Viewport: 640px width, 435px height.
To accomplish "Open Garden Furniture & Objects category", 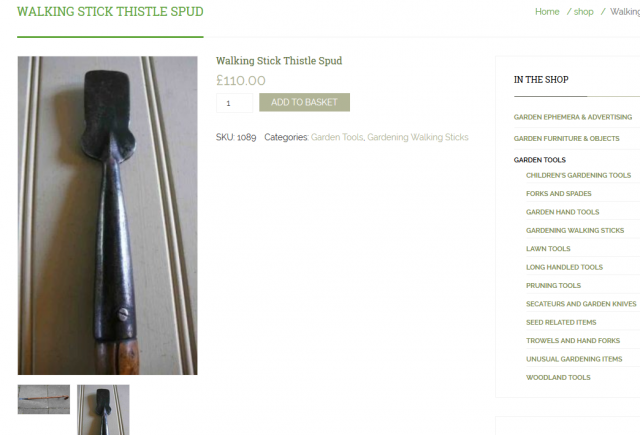I will pyautogui.click(x=567, y=138).
